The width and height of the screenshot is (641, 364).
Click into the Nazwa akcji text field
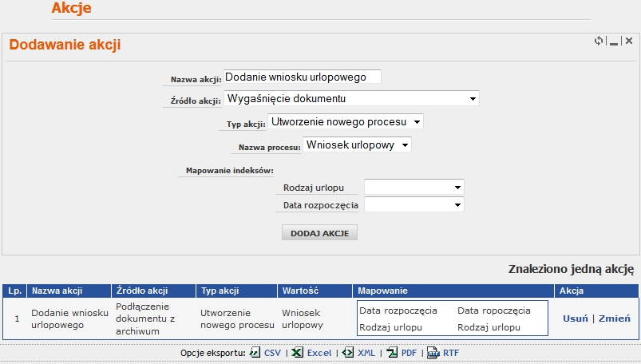click(303, 77)
